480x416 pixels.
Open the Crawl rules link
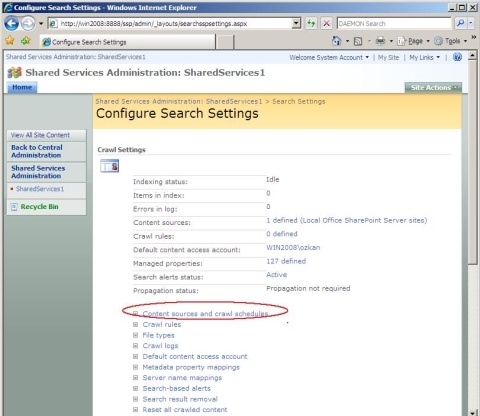(162, 324)
